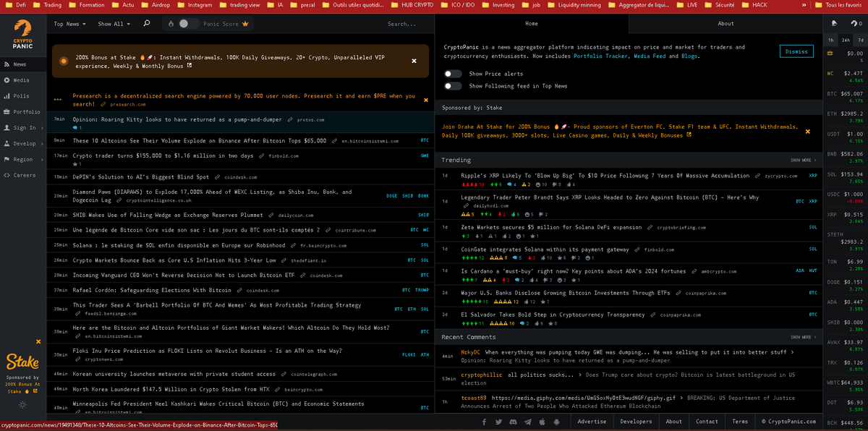Screen dimensions: 868x431
Task: Click the GME tag on the Crypto trader $155,000 row
Action: [425, 155]
